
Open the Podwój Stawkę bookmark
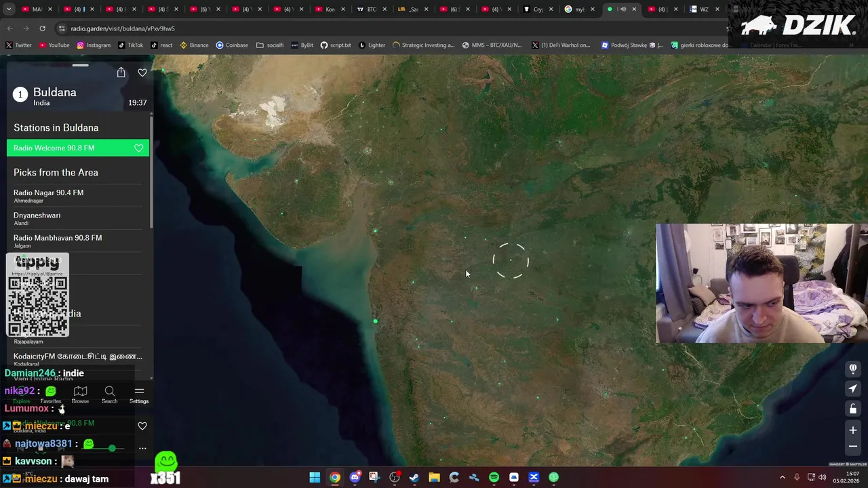pos(633,45)
